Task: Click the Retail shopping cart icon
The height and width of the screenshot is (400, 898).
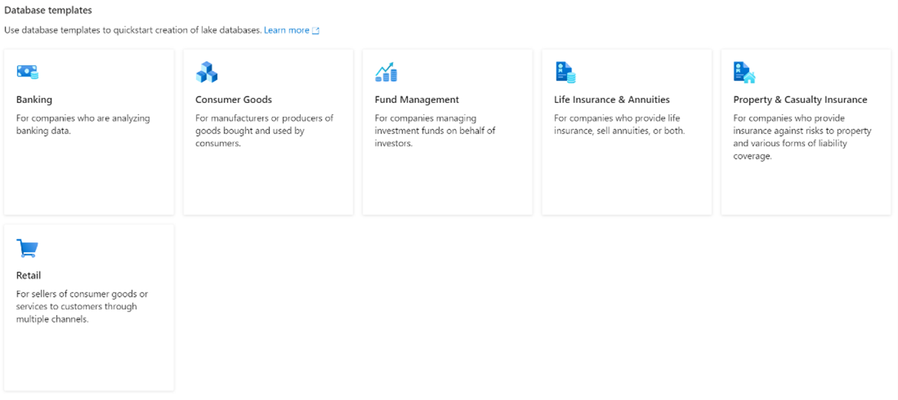Action: [27, 248]
